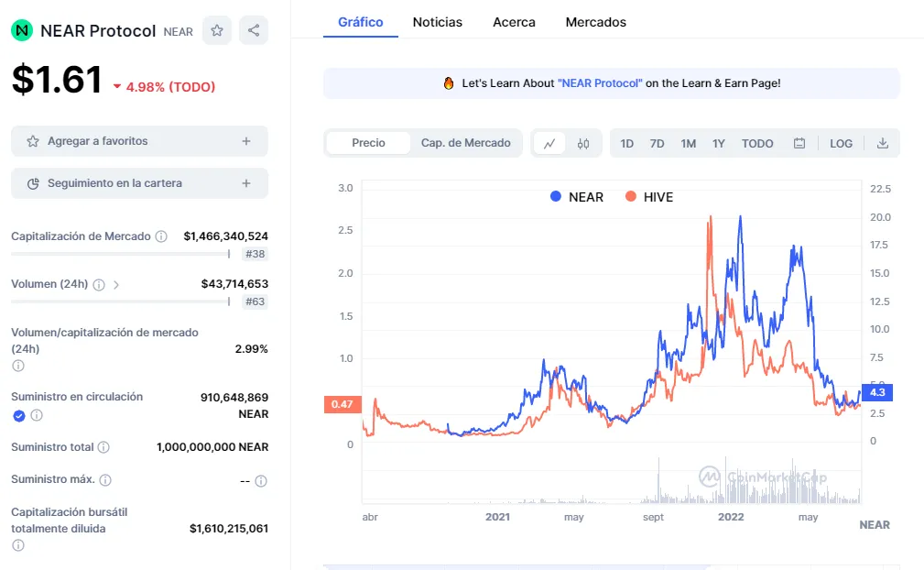Image resolution: width=924 pixels, height=570 pixels.
Task: Click the $1,466,340,524 market cap value
Action: click(225, 236)
